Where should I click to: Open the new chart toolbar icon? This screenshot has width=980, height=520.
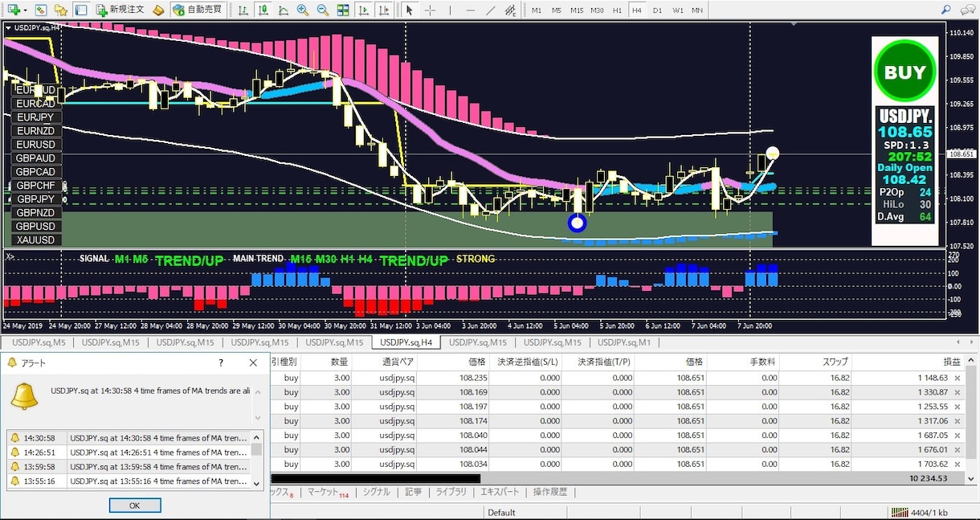coord(12,10)
